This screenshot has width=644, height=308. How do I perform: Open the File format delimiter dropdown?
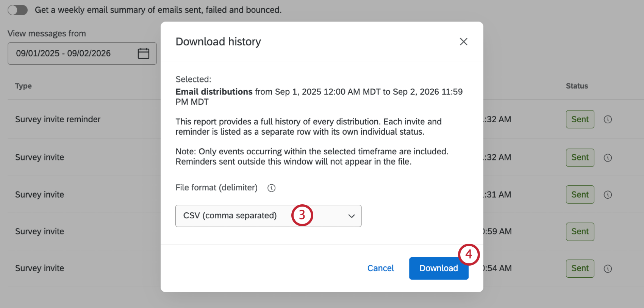tap(268, 216)
